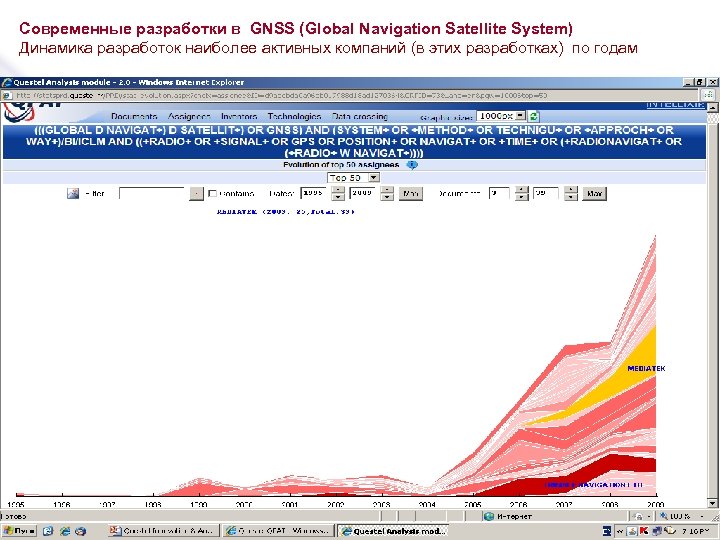720x540 pixels.
Task: Click the green refresh graph icon
Action: (533, 116)
